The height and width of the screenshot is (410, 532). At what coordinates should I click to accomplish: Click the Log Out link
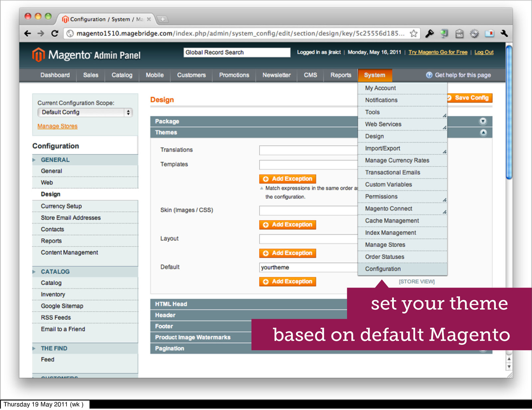point(484,52)
